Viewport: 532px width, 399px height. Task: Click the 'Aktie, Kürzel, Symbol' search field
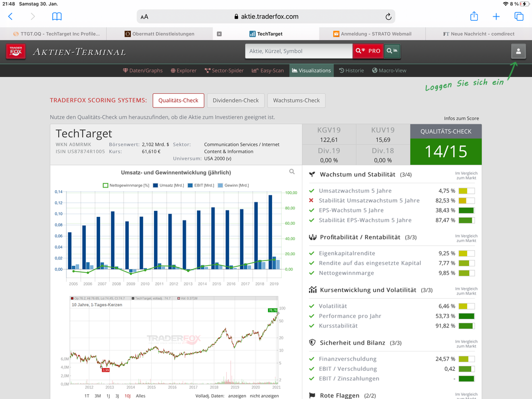[x=298, y=51]
